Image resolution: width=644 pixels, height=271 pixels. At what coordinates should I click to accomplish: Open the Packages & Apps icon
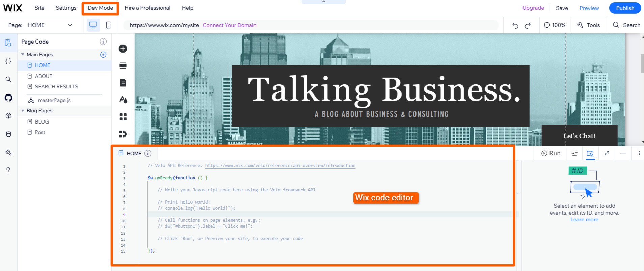(8, 116)
